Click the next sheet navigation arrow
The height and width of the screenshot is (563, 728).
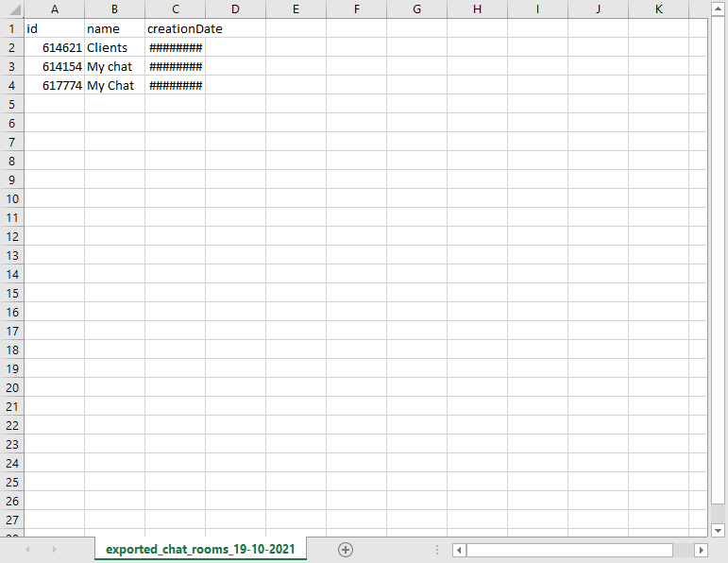54,550
